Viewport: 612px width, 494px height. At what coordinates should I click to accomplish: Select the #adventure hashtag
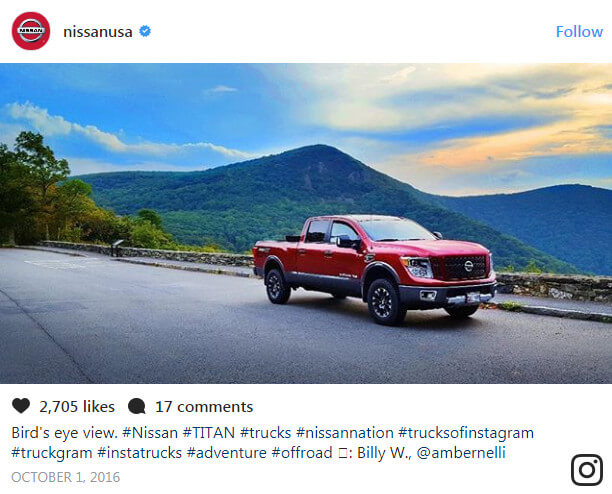click(226, 453)
